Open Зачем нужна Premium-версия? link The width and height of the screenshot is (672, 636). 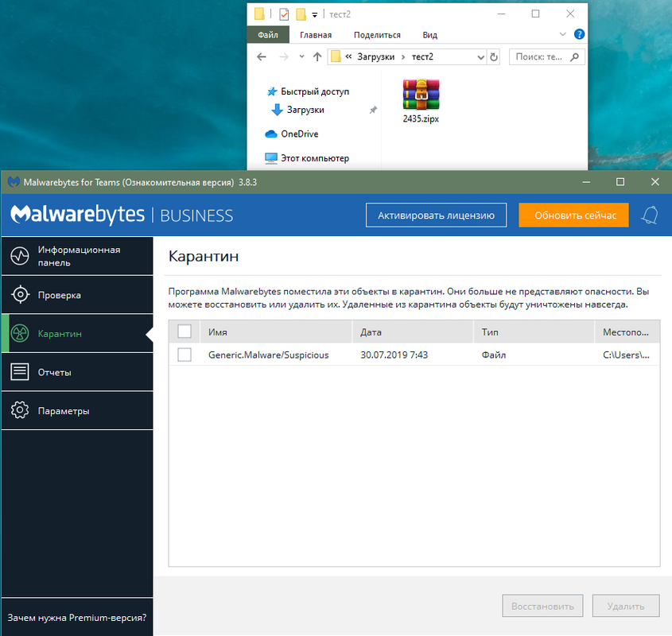click(x=77, y=618)
